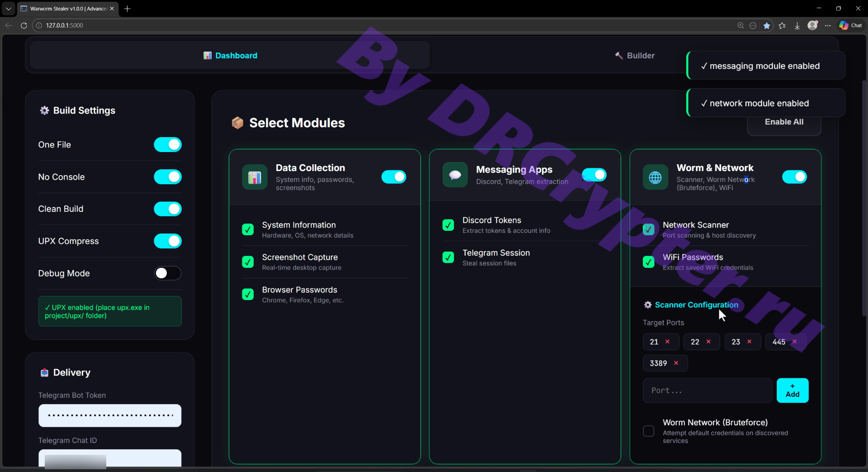
Task: Favorite this page with the star icon
Action: coord(767,25)
